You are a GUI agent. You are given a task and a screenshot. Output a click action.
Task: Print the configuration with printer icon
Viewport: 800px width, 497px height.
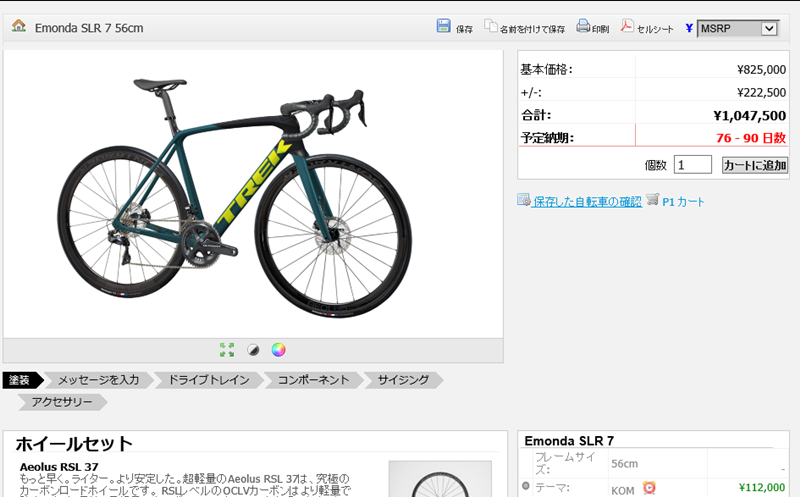[x=583, y=26]
